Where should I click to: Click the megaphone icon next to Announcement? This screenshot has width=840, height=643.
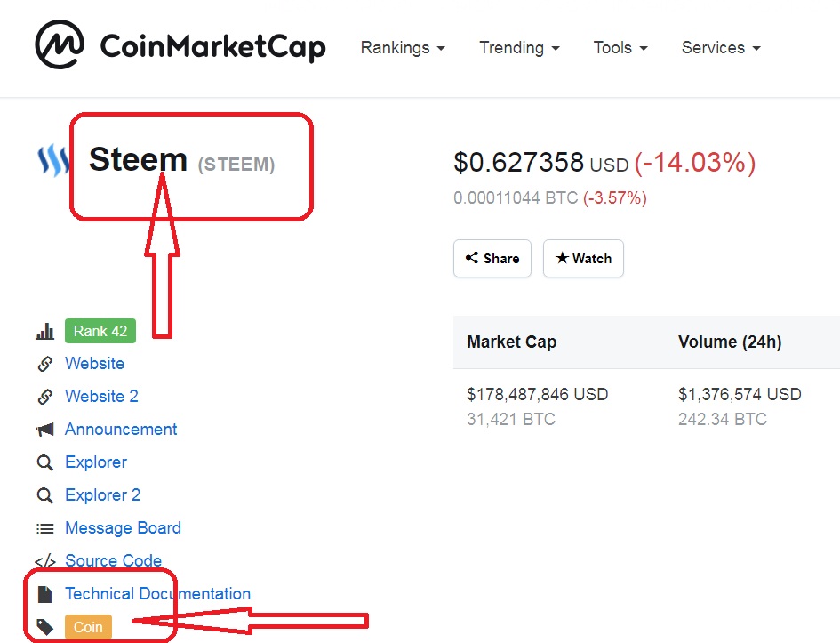pyautogui.click(x=45, y=430)
